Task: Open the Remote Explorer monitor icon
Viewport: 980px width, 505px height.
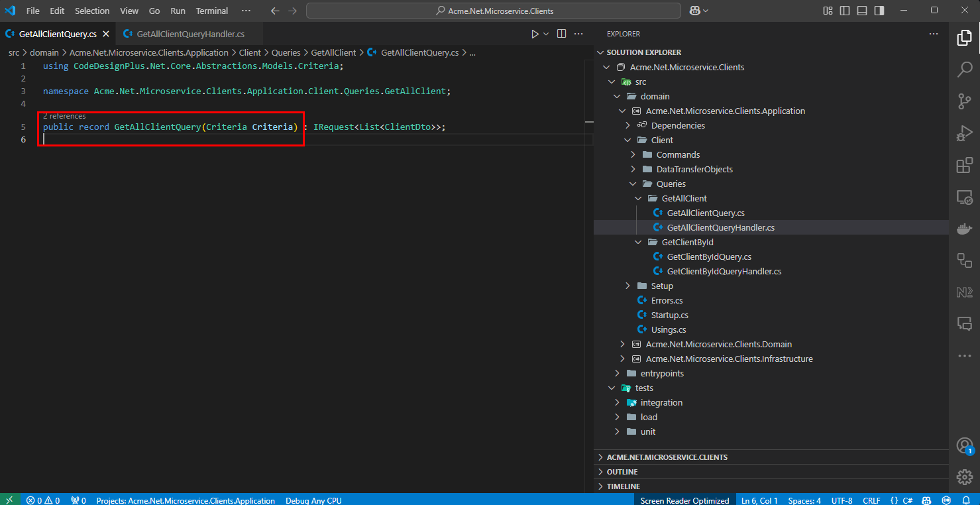Action: pos(964,197)
